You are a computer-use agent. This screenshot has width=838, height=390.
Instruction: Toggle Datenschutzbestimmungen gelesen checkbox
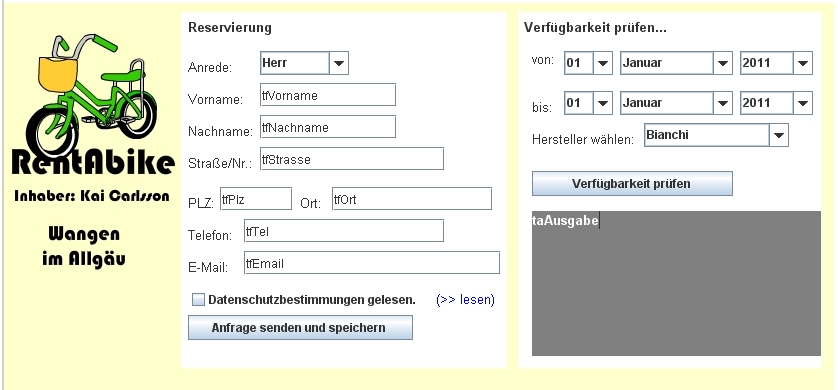198,300
